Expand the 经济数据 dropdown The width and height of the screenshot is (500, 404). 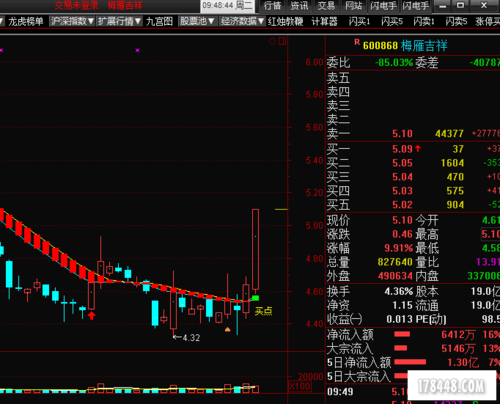[x=242, y=21]
